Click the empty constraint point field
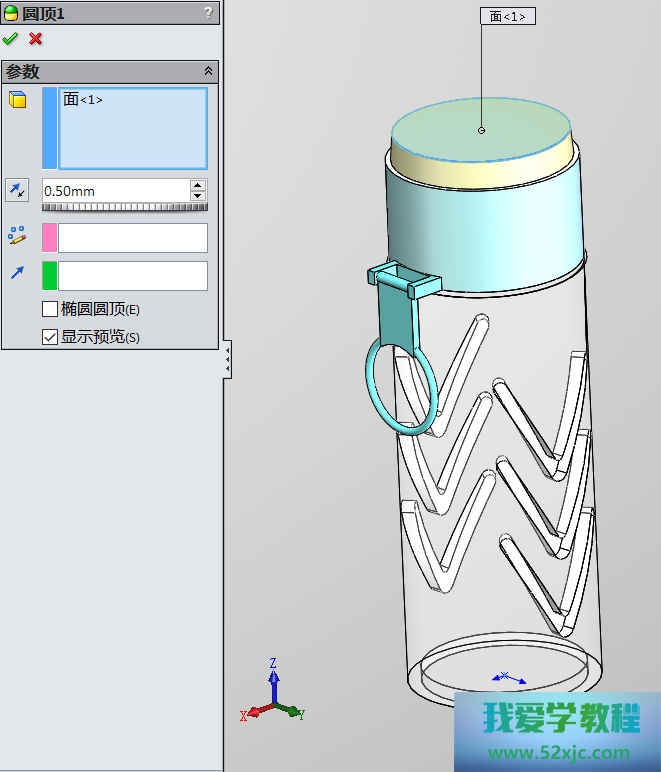 coord(132,237)
